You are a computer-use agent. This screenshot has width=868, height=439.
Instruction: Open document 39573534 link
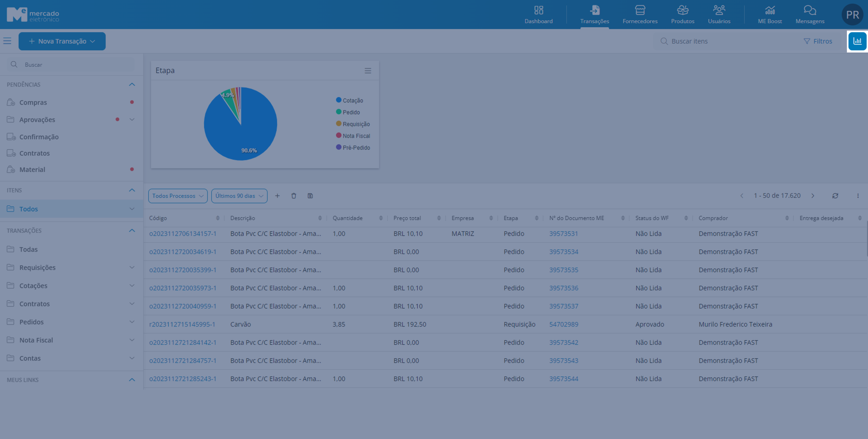[x=563, y=252]
